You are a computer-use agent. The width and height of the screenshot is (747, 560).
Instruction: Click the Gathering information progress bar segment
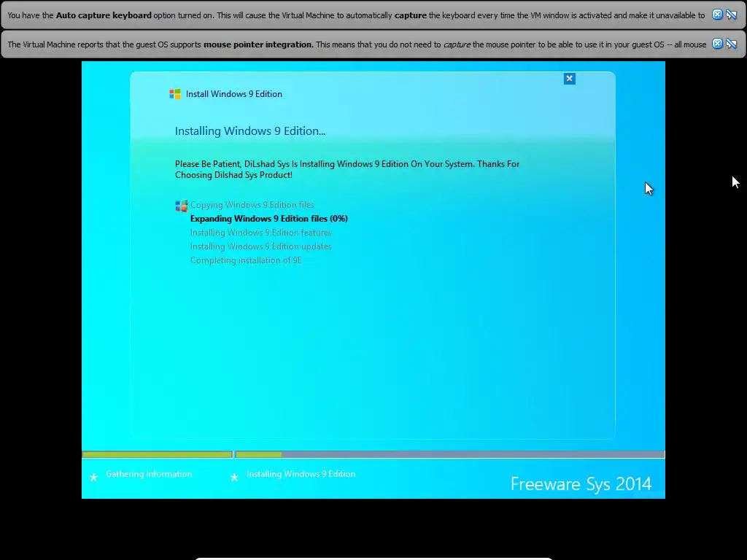(x=158, y=454)
